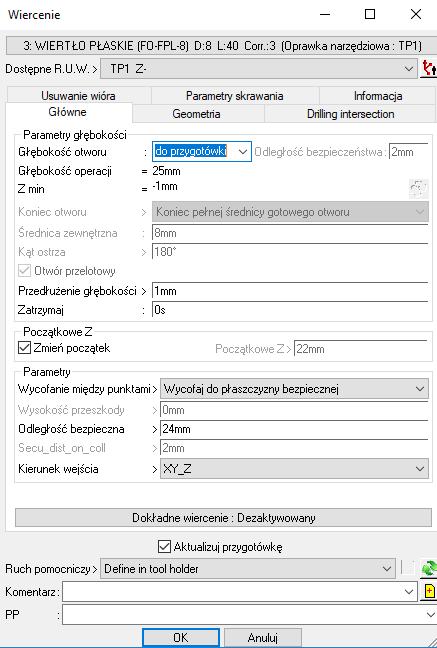The width and height of the screenshot is (437, 648).
Task: Click the tool axis icon beside Dostępne R.U.W.
Action: pos(429,69)
